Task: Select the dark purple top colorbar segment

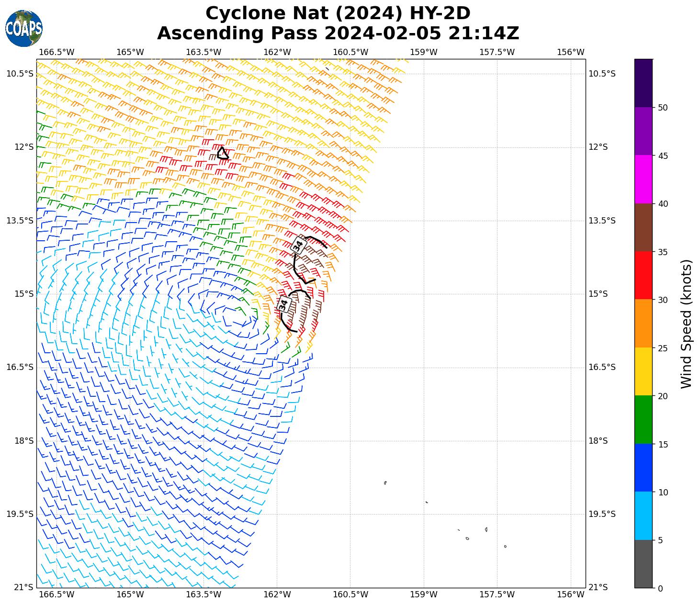Action: [643, 83]
